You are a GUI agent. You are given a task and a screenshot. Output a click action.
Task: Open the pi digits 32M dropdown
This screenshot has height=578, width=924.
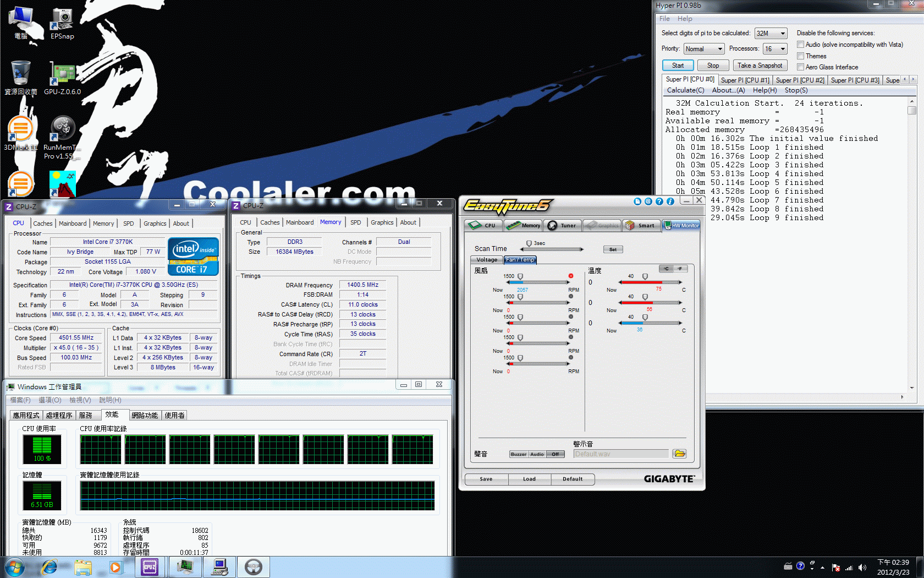point(771,34)
